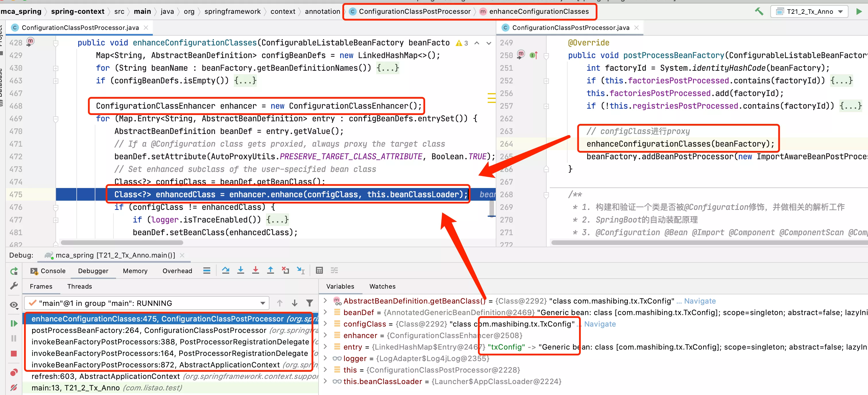Image resolution: width=868 pixels, height=395 pixels.
Task: Toggle Mute Breakpoints
Action: point(14,387)
